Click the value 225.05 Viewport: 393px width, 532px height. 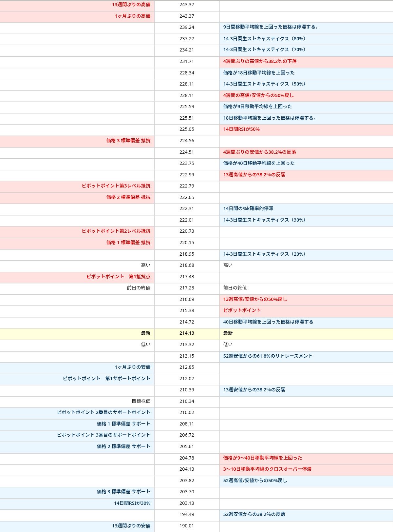click(x=187, y=129)
